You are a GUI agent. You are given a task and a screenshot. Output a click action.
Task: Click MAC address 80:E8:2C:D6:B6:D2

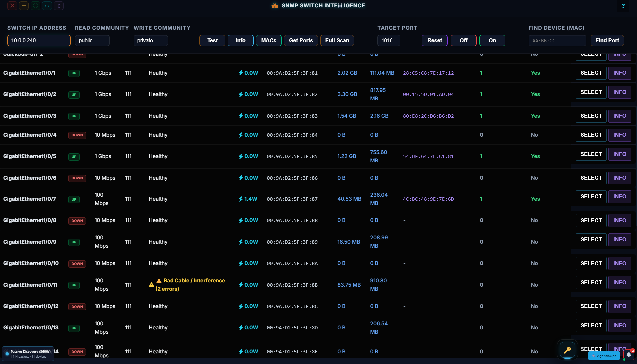[428, 116]
